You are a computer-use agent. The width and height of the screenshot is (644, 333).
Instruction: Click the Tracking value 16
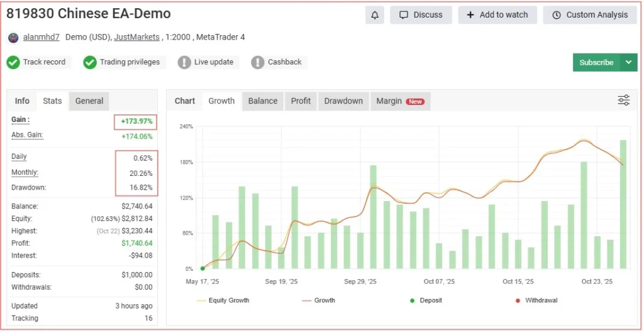[148, 319]
